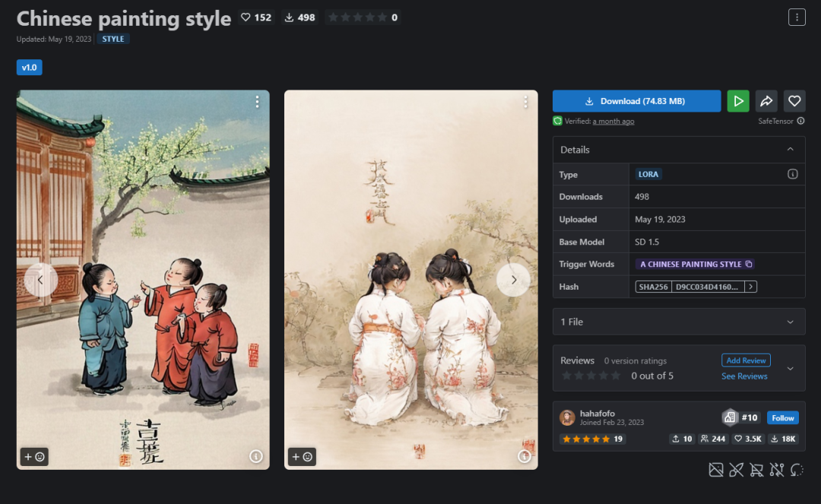Copy the trigger word A CHINESE PAINTING STYLE
The image size is (821, 504).
pos(749,265)
